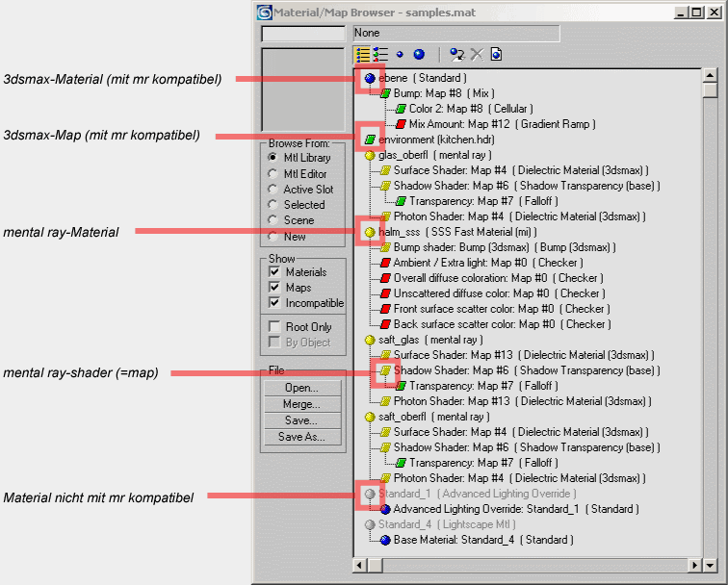Select Shadow Shader: Map #6 under saft_oberfl
This screenshot has width=728, height=585.
click(527, 447)
